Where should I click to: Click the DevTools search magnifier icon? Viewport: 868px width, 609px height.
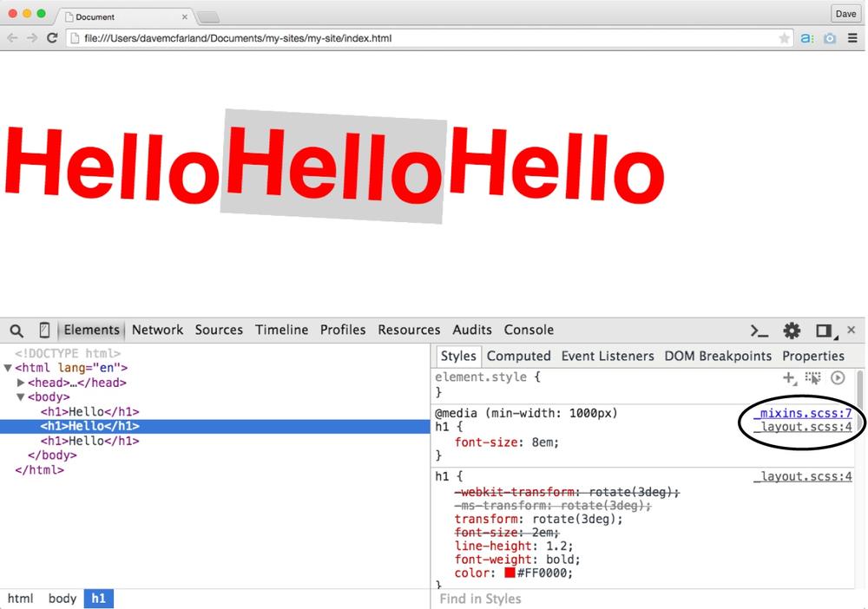click(x=16, y=331)
